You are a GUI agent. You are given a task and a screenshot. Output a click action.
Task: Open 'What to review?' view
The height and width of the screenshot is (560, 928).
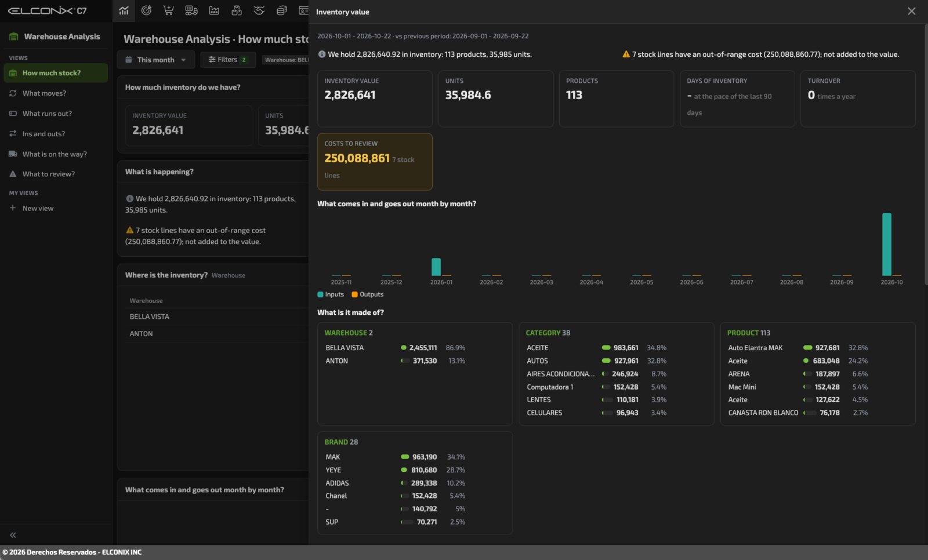click(x=56, y=174)
